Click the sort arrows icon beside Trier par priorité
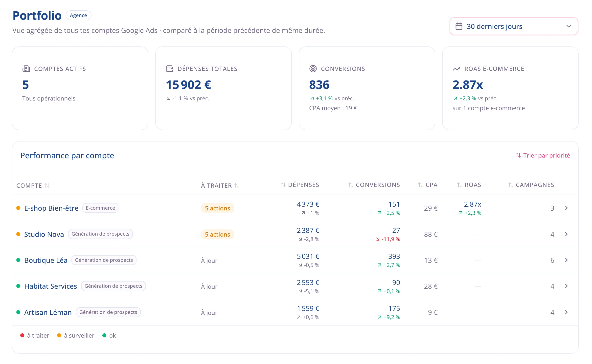Image resolution: width=592 pixels, height=364 pixels. click(x=518, y=155)
